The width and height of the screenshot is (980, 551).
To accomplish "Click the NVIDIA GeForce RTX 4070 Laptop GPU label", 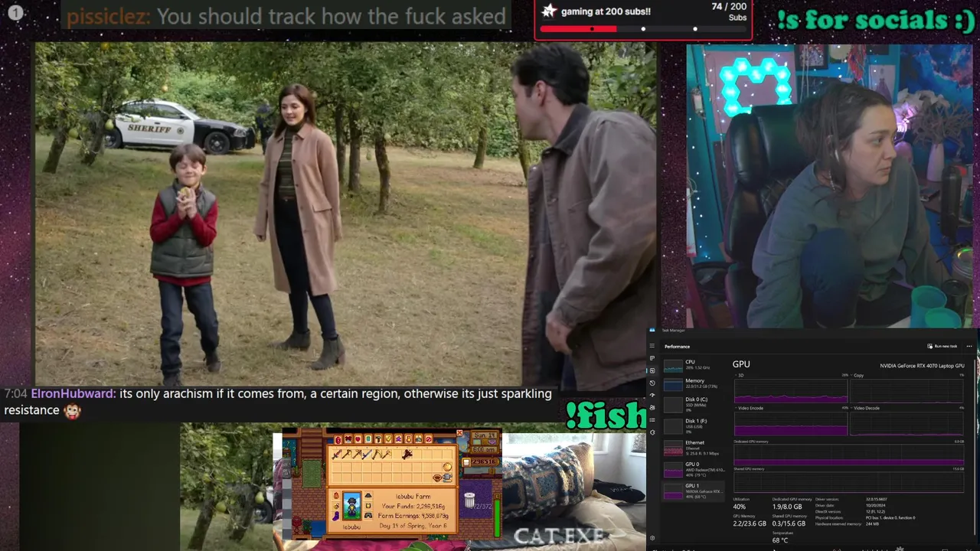I will (922, 366).
